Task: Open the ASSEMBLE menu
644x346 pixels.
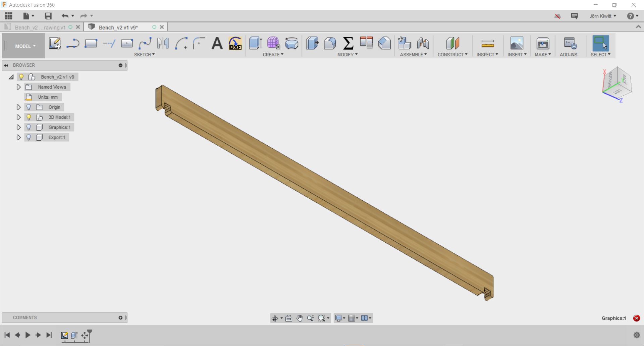Action: coord(413,54)
